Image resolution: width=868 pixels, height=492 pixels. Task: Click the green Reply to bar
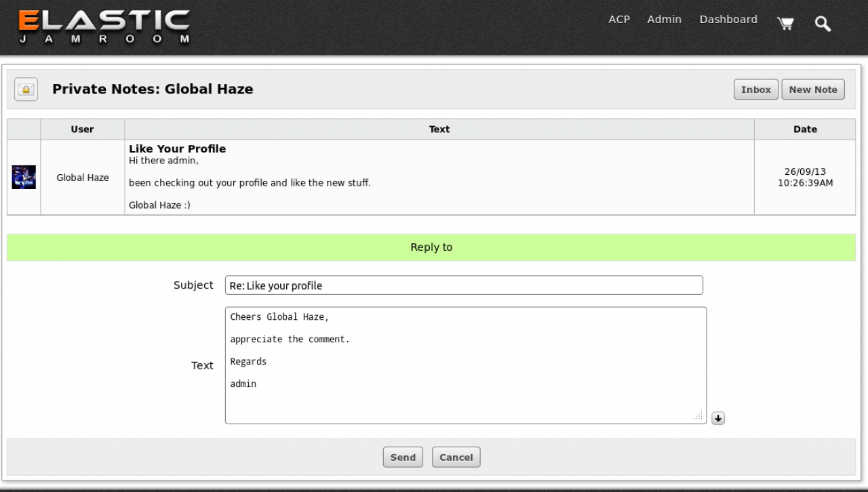click(x=431, y=247)
